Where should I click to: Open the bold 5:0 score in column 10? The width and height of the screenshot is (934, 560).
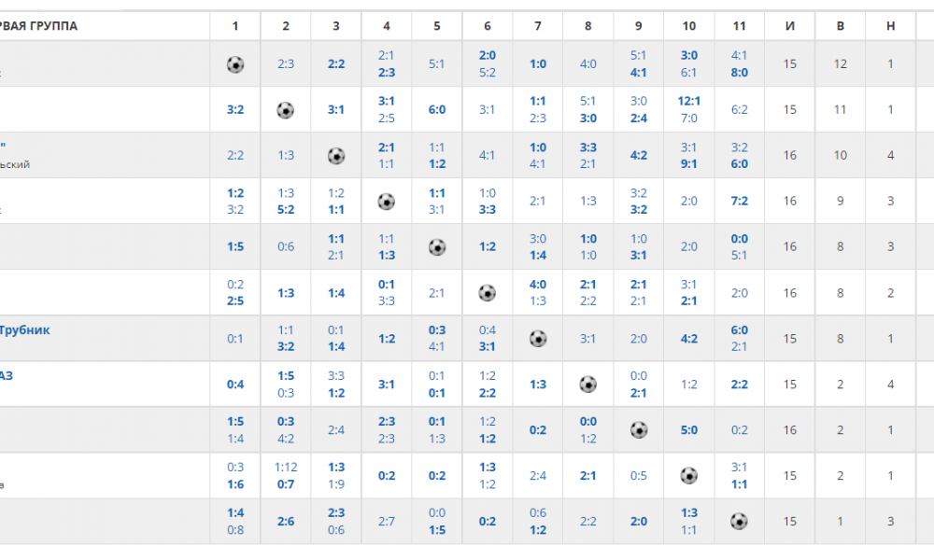tap(688, 429)
